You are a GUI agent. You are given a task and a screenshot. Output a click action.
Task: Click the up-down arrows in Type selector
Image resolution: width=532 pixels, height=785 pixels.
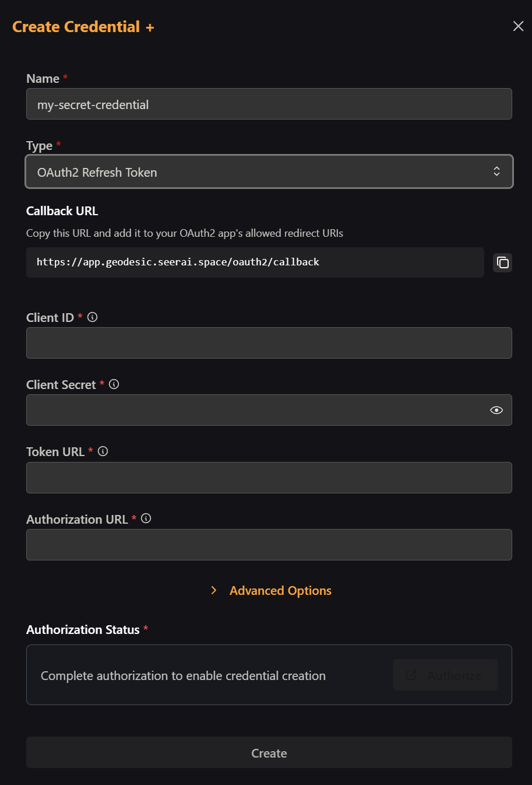tap(496, 171)
